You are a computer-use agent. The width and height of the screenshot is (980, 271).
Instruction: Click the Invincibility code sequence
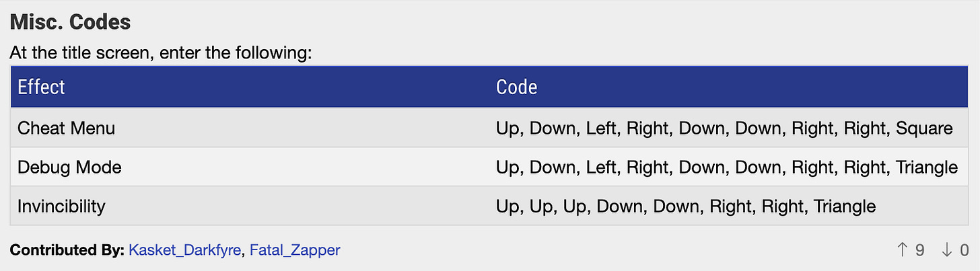[686, 206]
